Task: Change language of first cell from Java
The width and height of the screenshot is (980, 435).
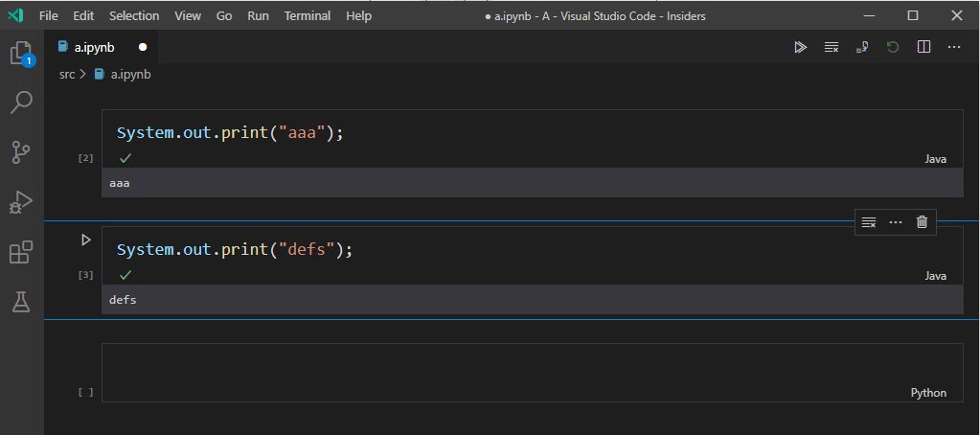Action: click(x=936, y=159)
